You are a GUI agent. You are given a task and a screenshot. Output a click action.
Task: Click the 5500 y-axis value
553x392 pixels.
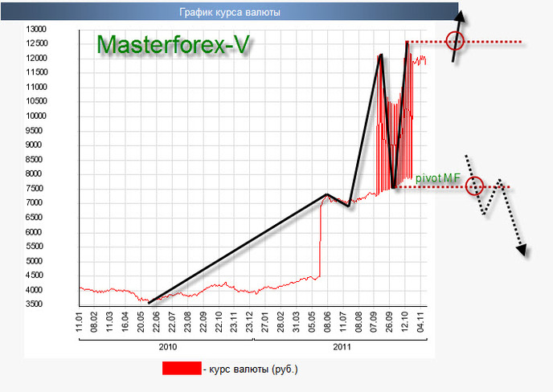[x=34, y=246]
